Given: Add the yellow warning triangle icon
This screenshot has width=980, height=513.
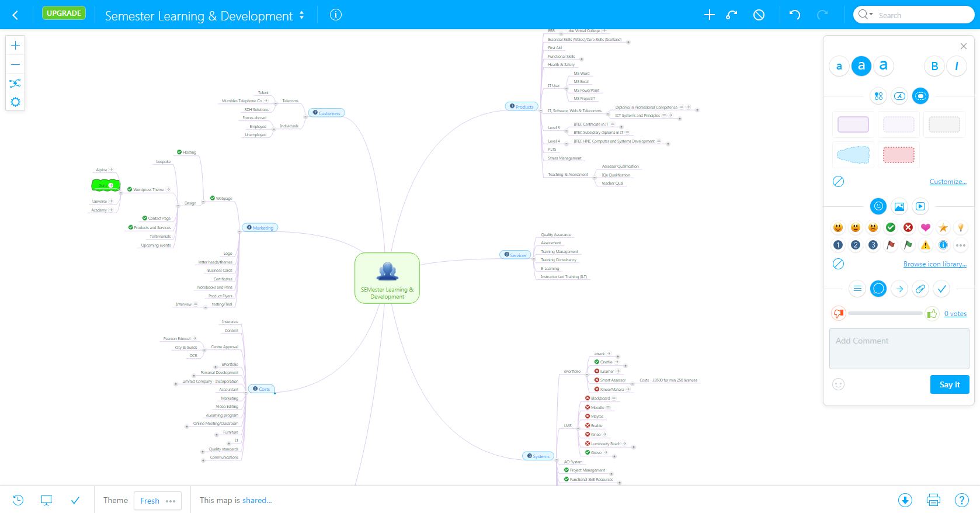Looking at the screenshot, I should click(x=926, y=245).
